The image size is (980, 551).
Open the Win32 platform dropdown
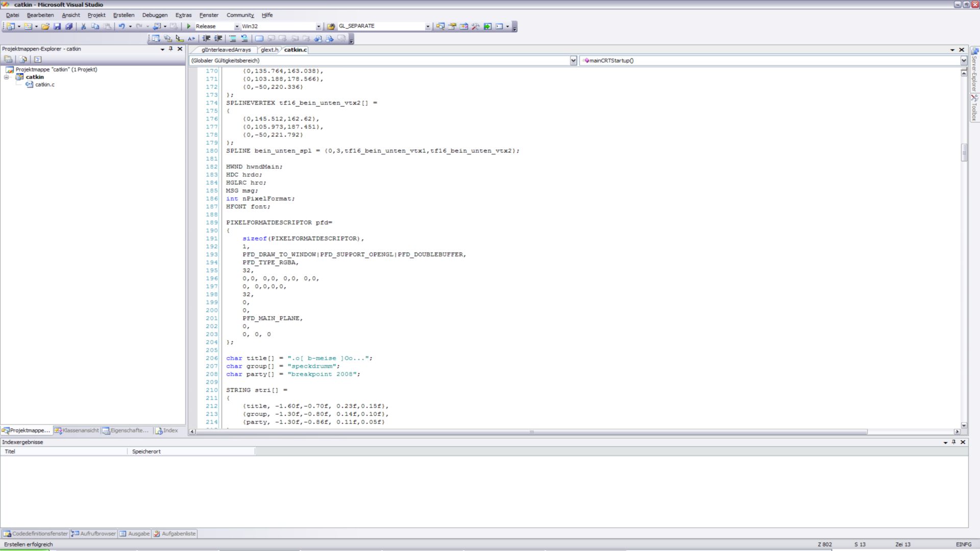318,27
